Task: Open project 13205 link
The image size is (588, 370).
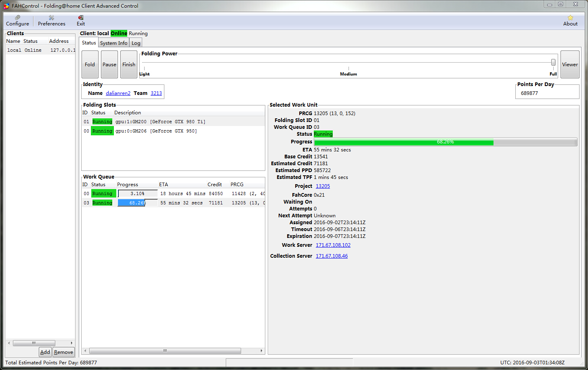Action: click(x=323, y=186)
